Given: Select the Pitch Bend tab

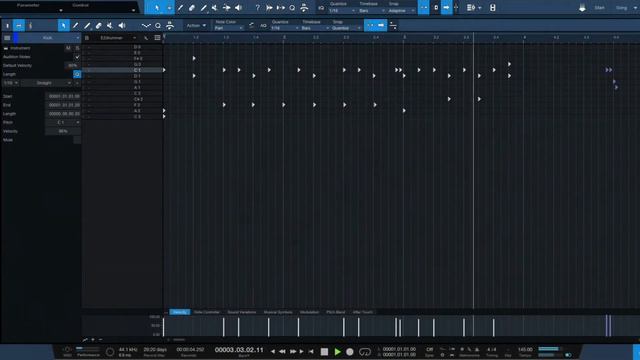Looking at the screenshot, I should 336,312.
